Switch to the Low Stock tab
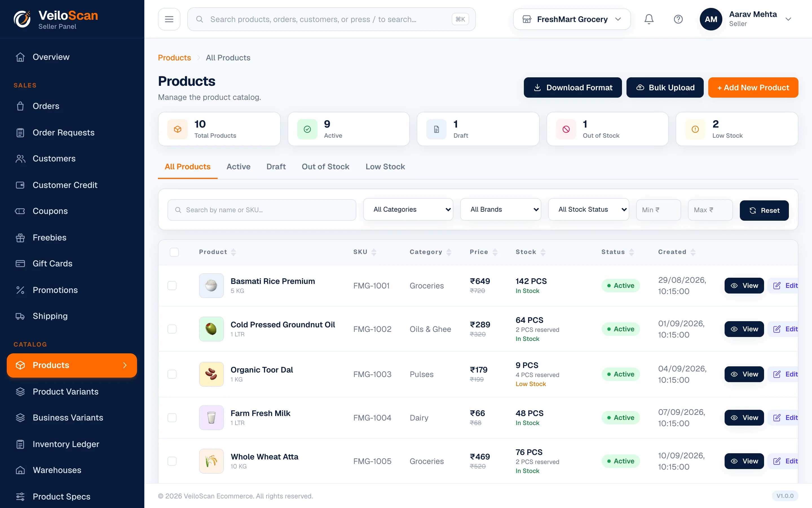The image size is (812, 508). 385,167
